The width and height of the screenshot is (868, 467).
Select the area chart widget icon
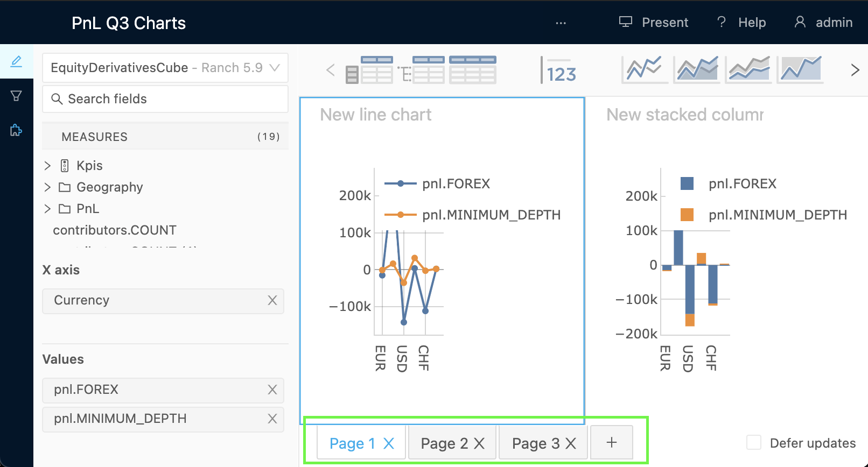coord(697,69)
